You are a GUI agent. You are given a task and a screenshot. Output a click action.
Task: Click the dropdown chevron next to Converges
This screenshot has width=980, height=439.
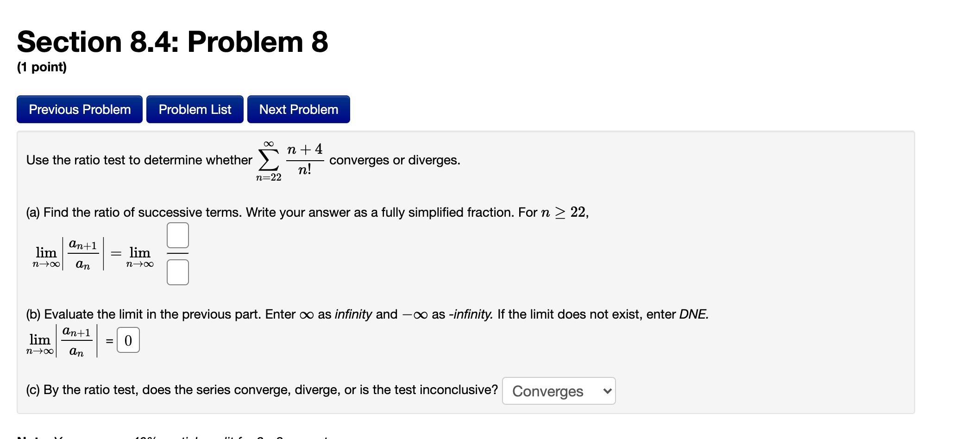(x=607, y=391)
